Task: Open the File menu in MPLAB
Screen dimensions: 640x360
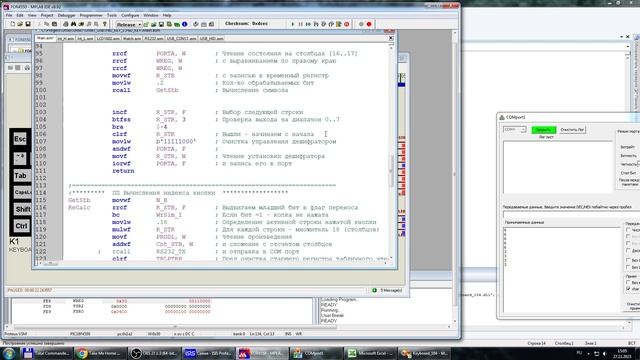Action: (x=9, y=15)
